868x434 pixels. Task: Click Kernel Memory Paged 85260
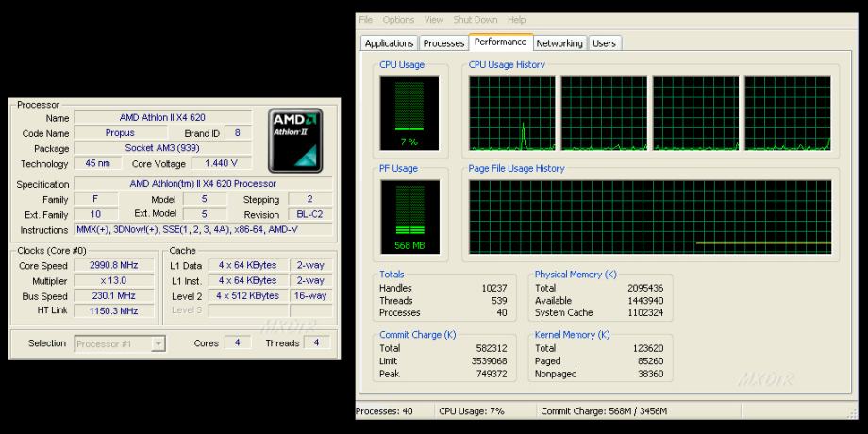point(650,361)
